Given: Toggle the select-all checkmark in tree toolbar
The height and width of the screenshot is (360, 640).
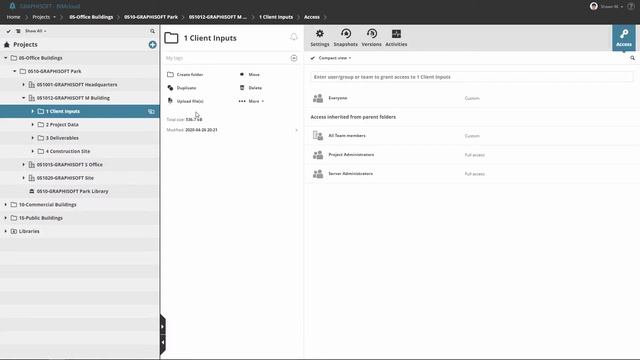Looking at the screenshot, I should (x=8, y=31).
